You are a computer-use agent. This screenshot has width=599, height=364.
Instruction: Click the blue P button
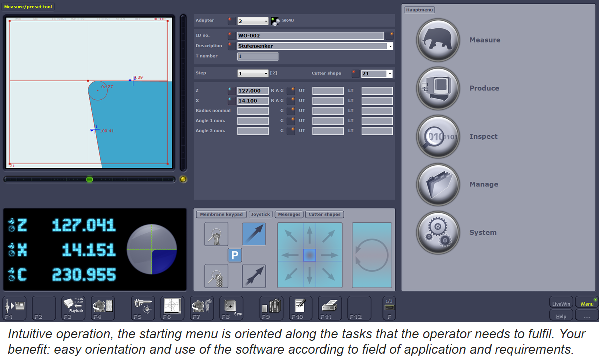click(x=235, y=255)
